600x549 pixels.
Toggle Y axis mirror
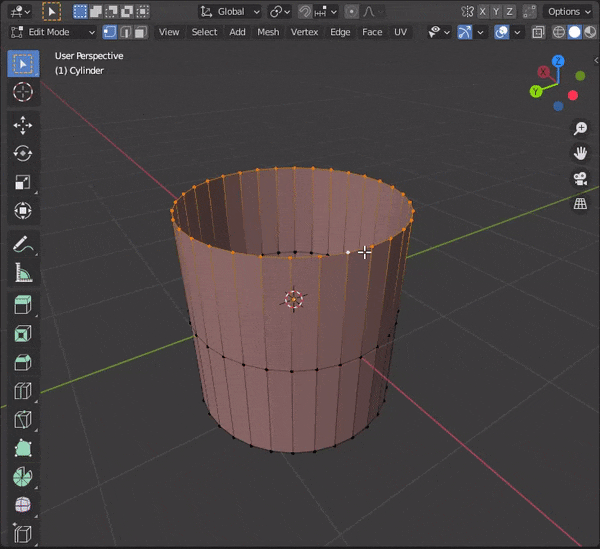click(496, 12)
